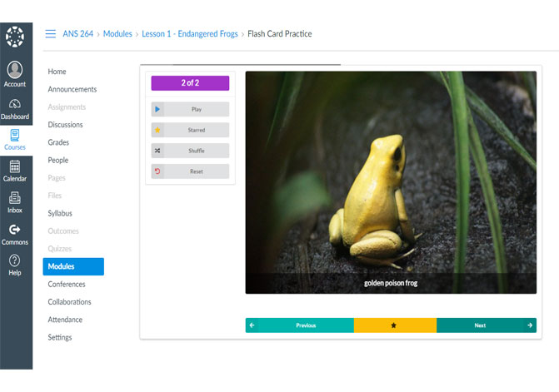This screenshot has height=392, width=559.
Task: Open Attendance in course menu
Action: pyautogui.click(x=65, y=320)
